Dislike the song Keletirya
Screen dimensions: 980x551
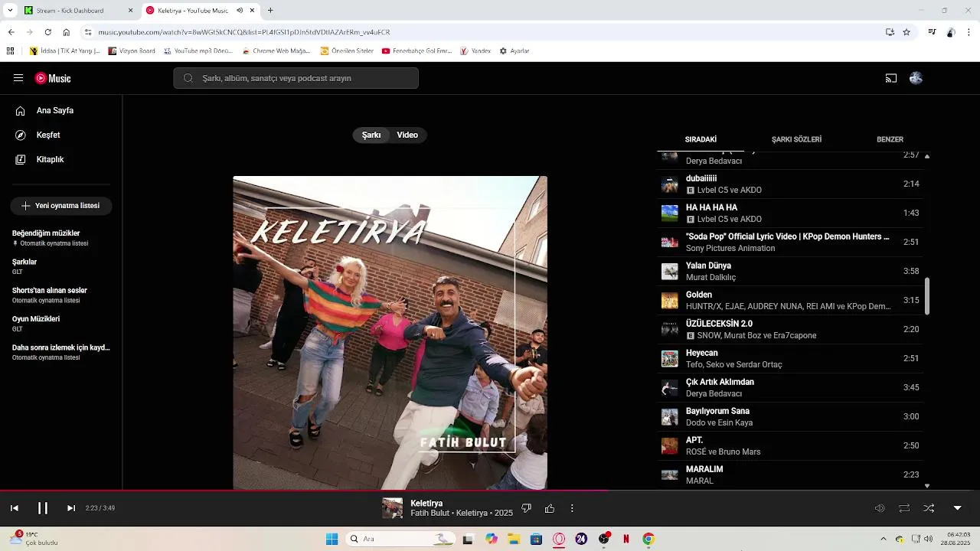click(526, 508)
